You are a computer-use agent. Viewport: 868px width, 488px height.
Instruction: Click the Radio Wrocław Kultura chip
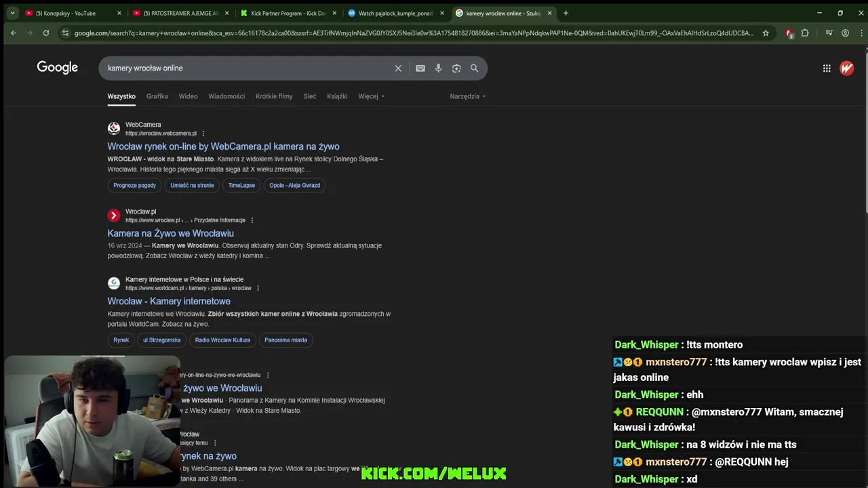[222, 340]
